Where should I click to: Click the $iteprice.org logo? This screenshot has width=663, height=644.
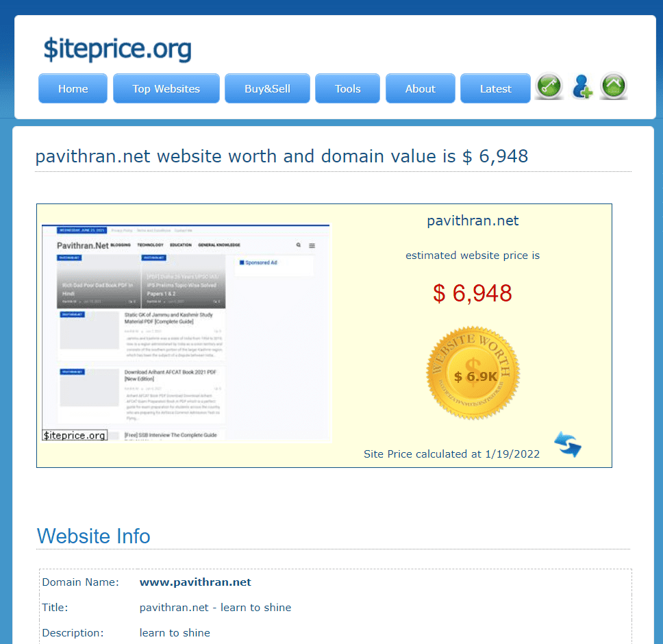[x=118, y=49]
